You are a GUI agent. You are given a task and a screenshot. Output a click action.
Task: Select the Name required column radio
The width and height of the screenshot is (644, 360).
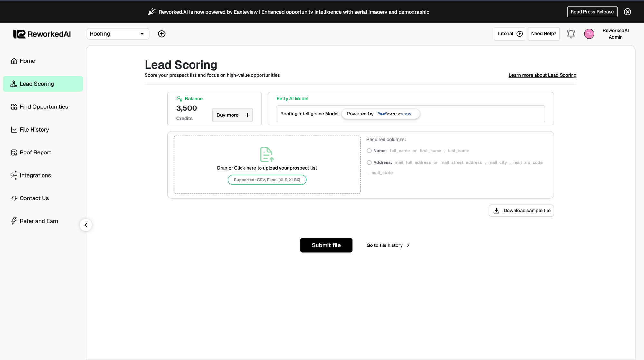(369, 151)
